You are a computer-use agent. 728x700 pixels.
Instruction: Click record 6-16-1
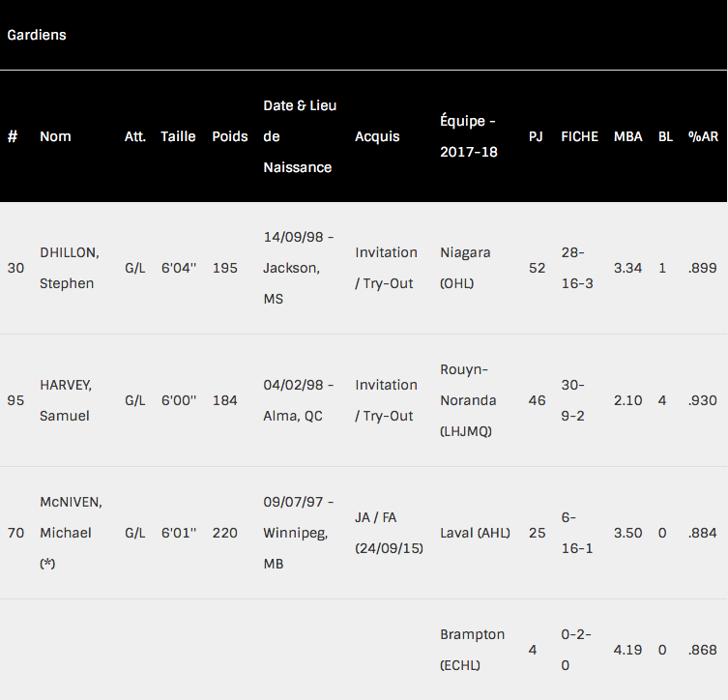point(577,533)
